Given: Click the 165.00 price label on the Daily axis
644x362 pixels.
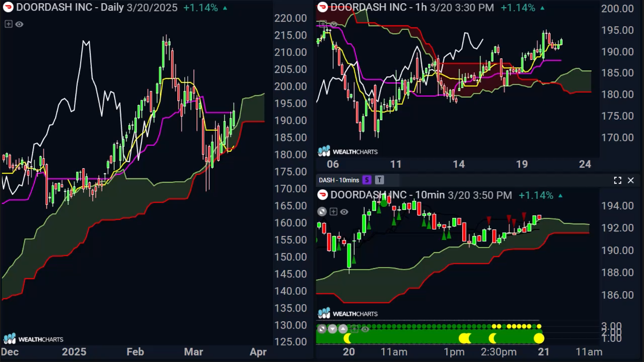Looking at the screenshot, I should coord(290,206).
